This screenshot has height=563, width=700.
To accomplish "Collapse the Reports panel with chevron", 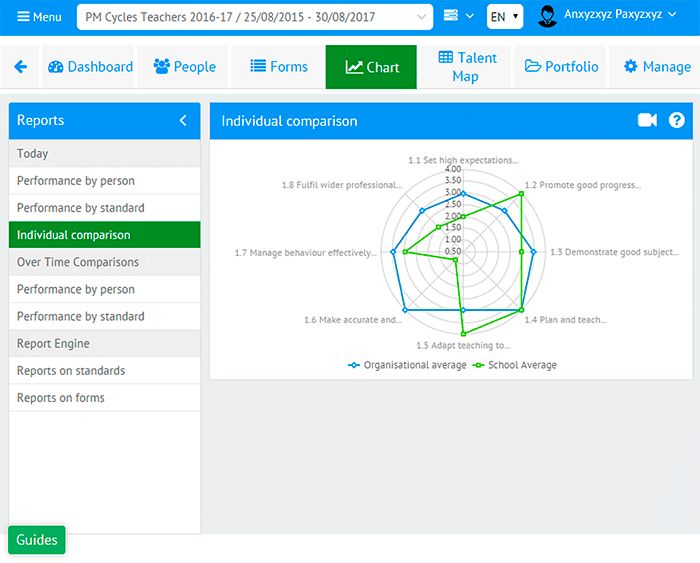I will click(x=183, y=120).
